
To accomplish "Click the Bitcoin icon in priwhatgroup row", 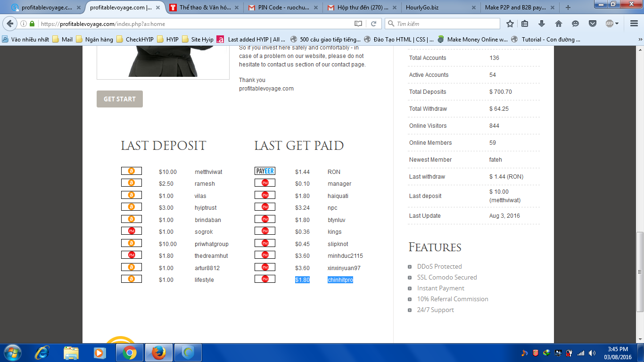I will click(x=132, y=243).
